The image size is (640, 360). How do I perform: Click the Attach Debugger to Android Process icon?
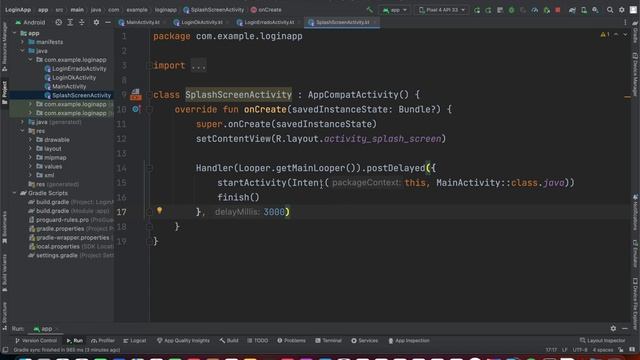pyautogui.click(x=547, y=10)
